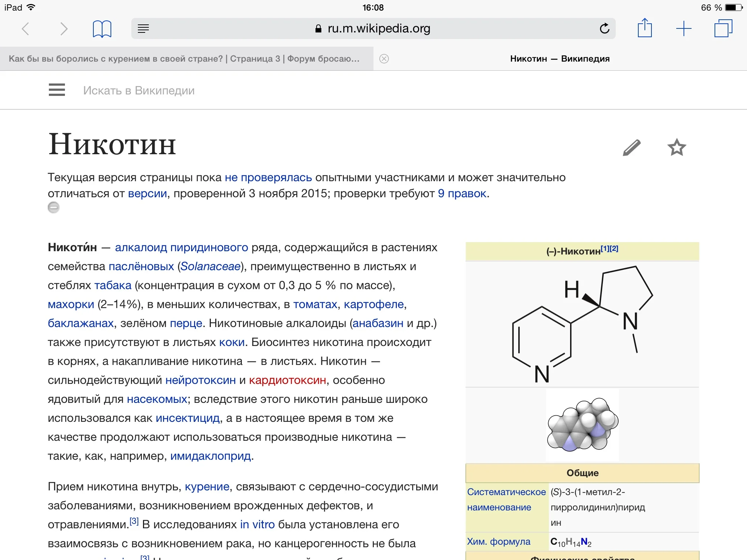Image resolution: width=747 pixels, height=560 pixels.
Task: Toggle the star to watch the article
Action: tap(677, 147)
